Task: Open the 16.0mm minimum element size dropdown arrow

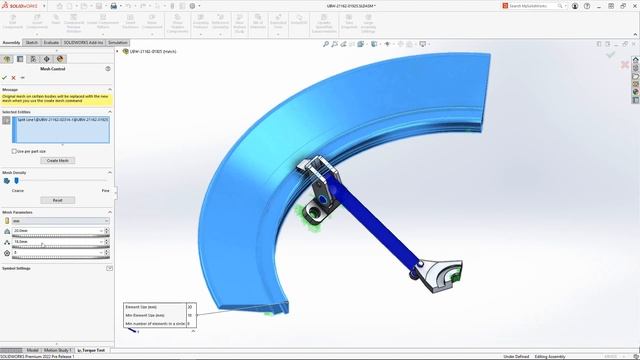Action: tap(101, 242)
